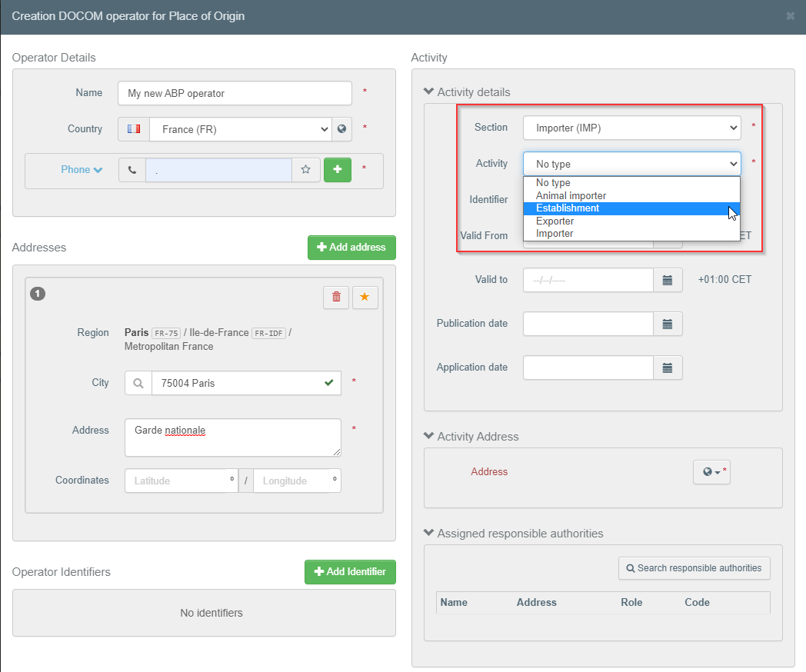Select the No type option in list

click(631, 183)
